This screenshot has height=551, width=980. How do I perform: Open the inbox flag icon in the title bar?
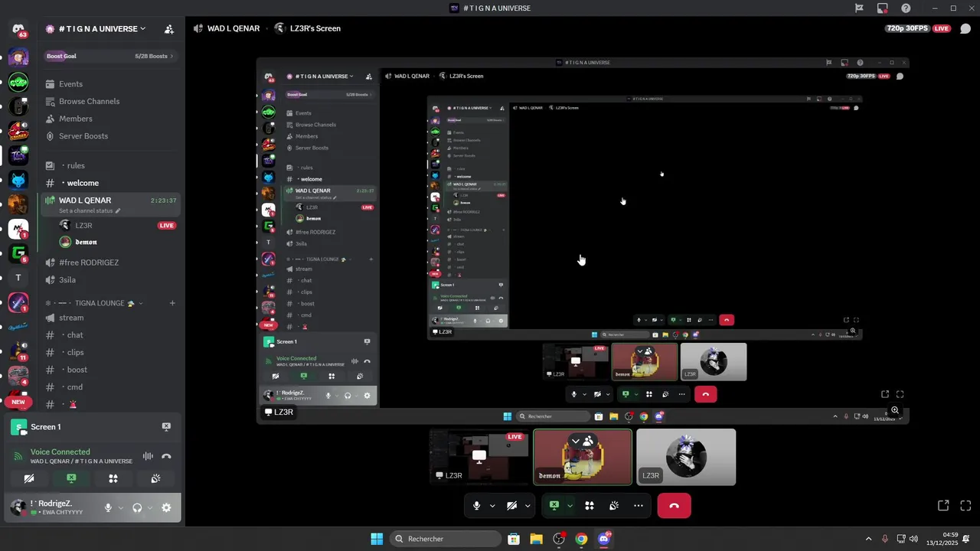coord(859,8)
